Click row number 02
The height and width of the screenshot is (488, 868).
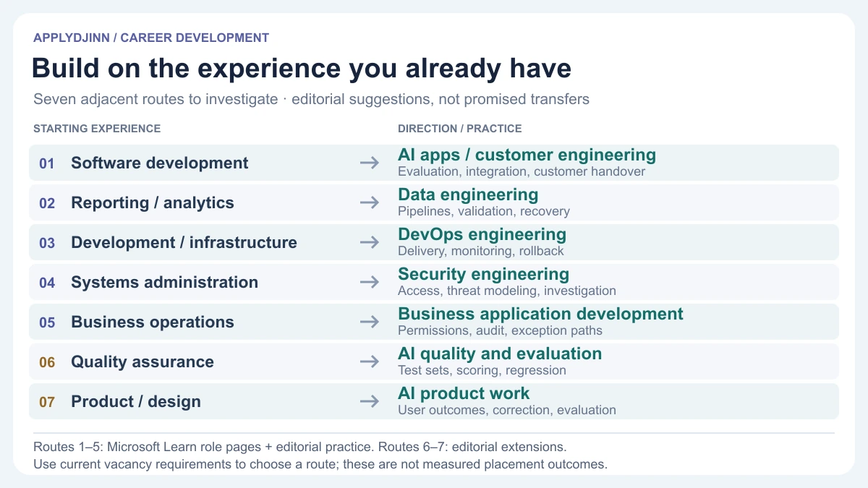tap(47, 204)
